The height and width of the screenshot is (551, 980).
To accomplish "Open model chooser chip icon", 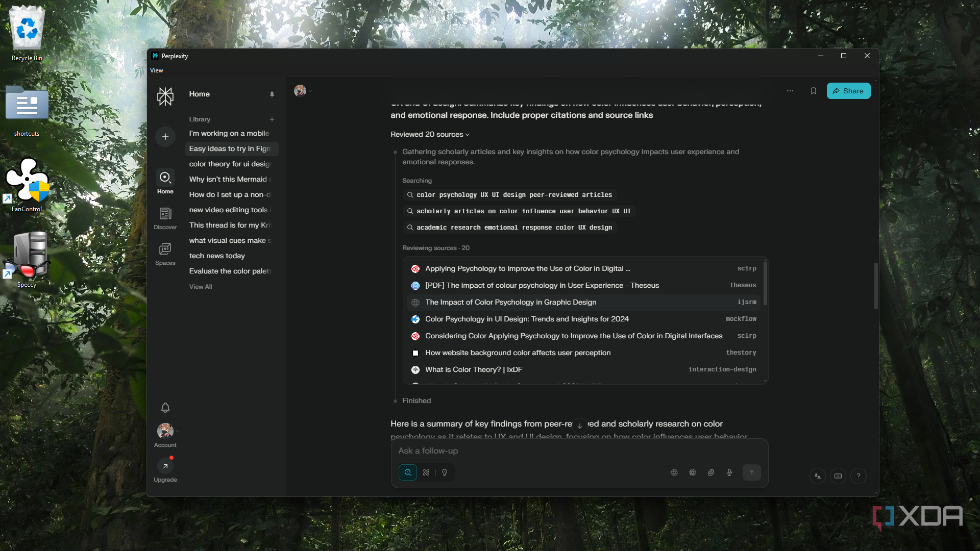I will coord(692,472).
